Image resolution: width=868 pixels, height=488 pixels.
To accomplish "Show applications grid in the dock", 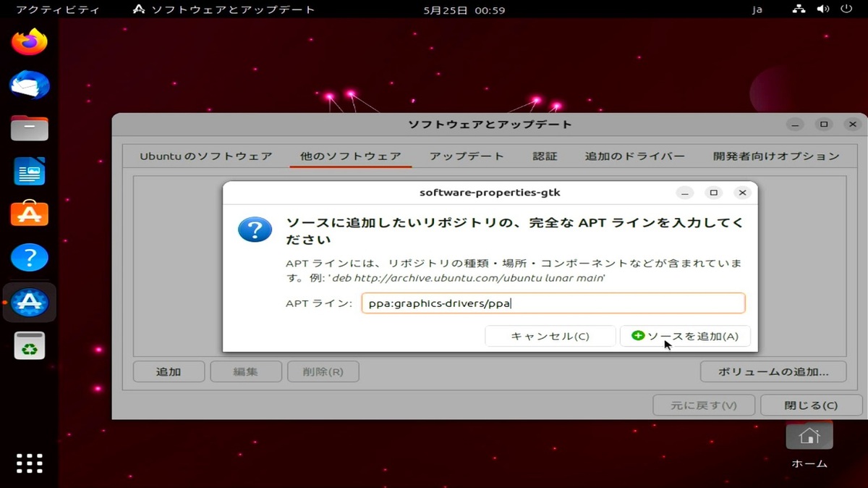I will [30, 462].
